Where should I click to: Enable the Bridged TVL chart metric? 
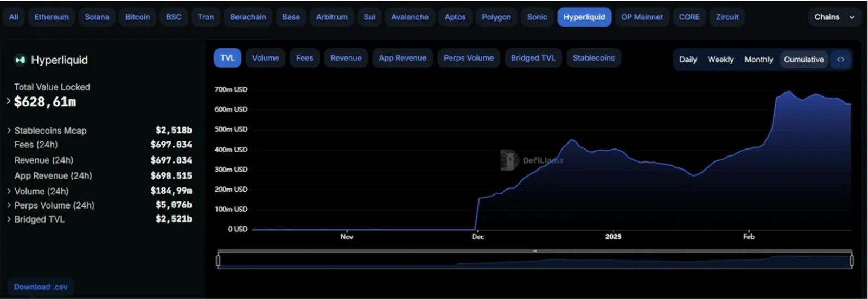pos(533,58)
